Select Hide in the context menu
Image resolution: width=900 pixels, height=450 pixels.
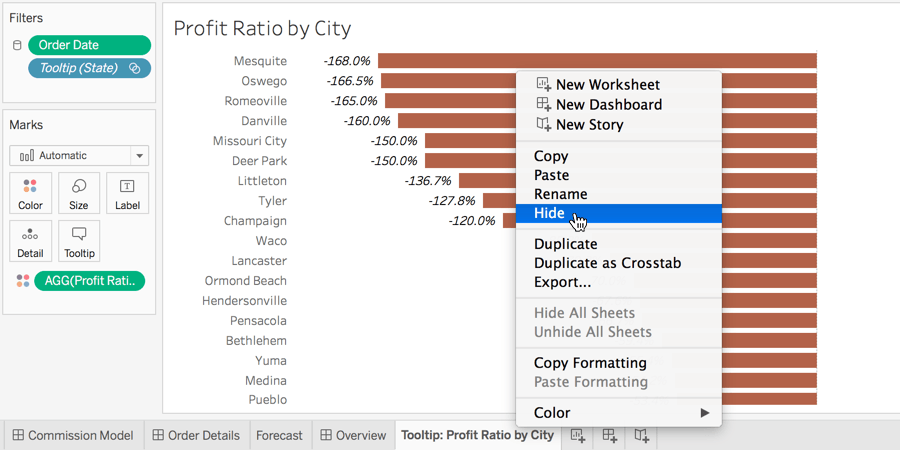[550, 213]
